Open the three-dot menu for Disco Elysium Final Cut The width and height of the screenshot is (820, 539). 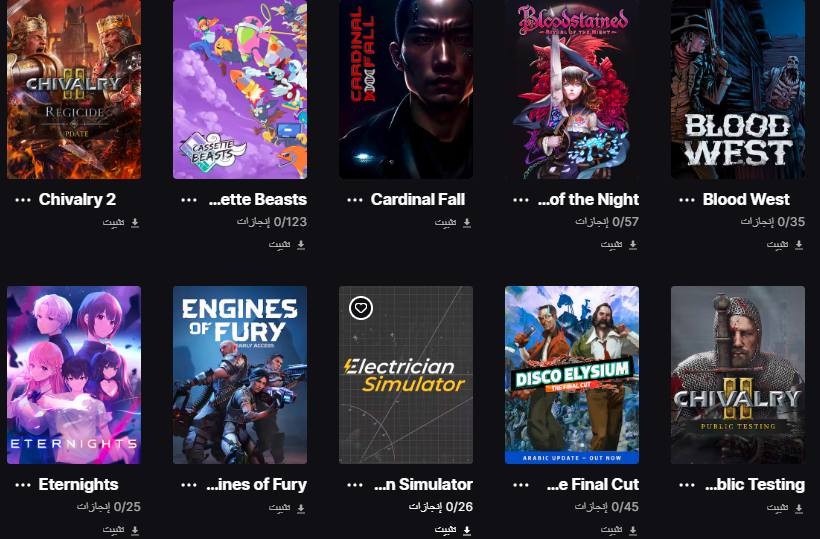pyautogui.click(x=521, y=485)
